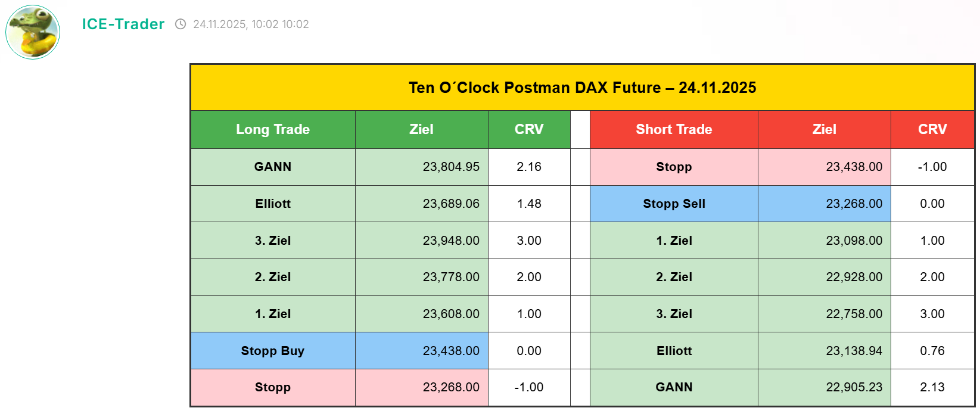This screenshot has height=411, width=980.
Task: Click the Ten O'Clock Postman table title
Action: tap(582, 88)
